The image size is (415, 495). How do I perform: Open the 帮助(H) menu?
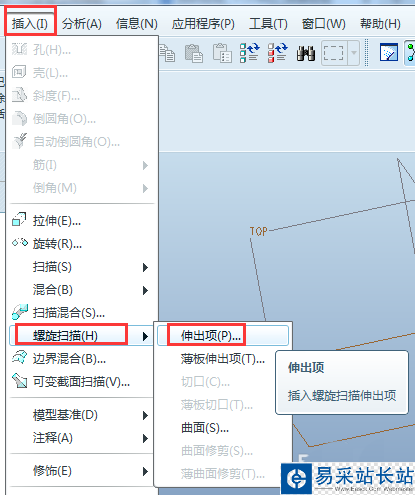pos(380,24)
